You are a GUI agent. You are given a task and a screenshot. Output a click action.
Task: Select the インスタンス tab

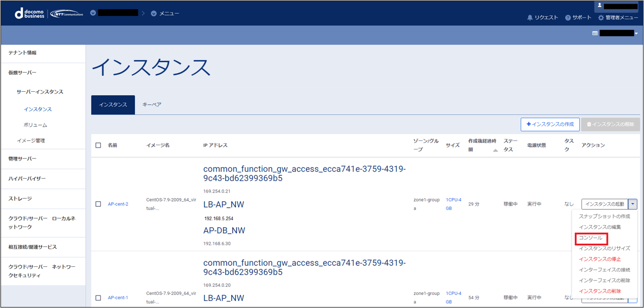coord(113,105)
